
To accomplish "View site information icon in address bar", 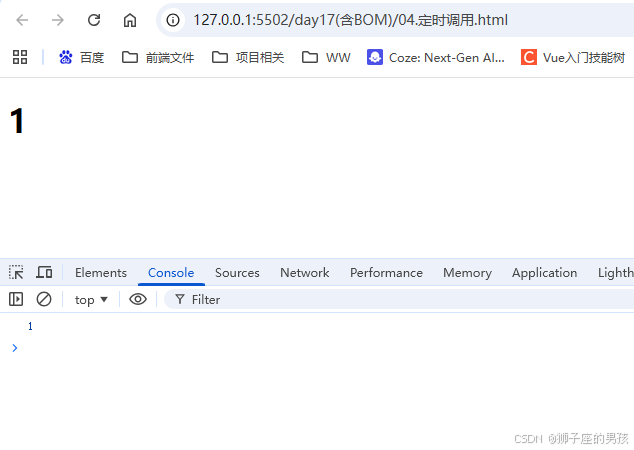I will point(173,20).
